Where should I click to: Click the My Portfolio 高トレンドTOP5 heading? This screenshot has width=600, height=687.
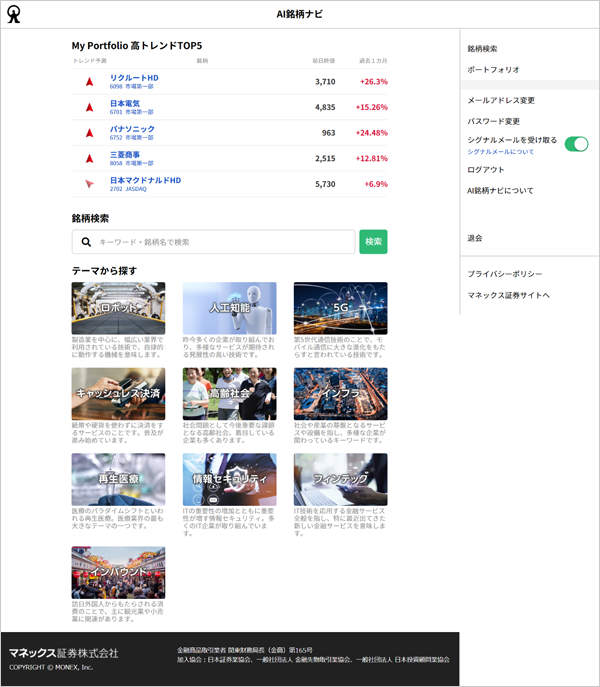(x=137, y=46)
